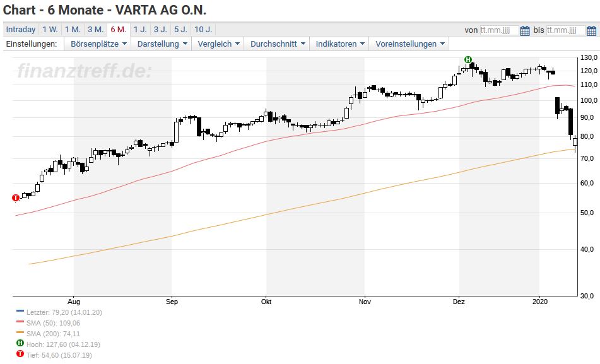The width and height of the screenshot is (600, 364).
Task: Select the 1 W. time range tab
Action: 50,30
